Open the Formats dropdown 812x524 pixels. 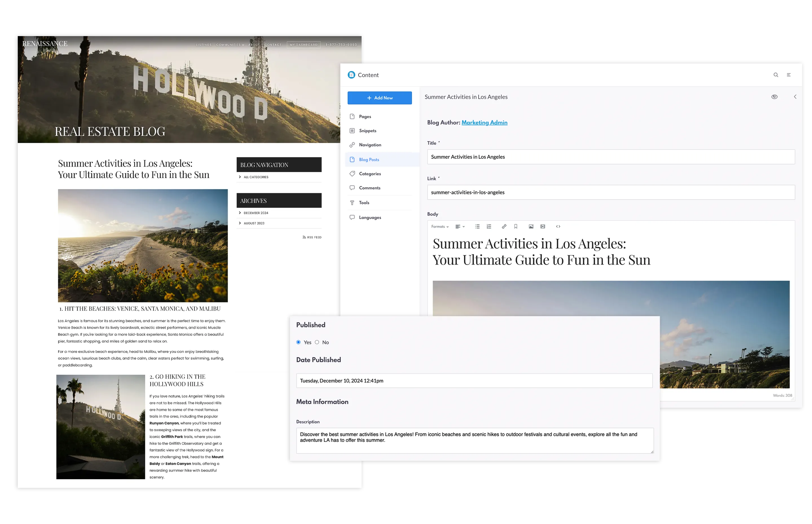439,227
